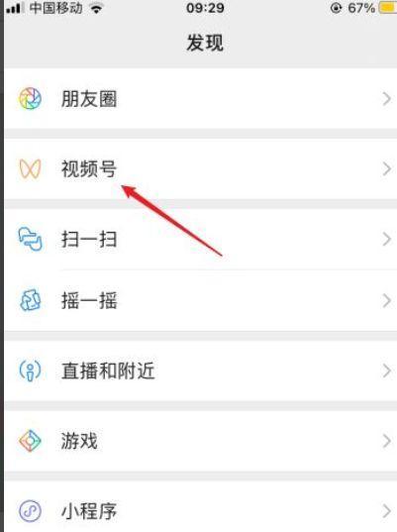Screen dimensions: 397x532
Task: Click the chevron beside 摇一摇
Action: click(x=387, y=301)
